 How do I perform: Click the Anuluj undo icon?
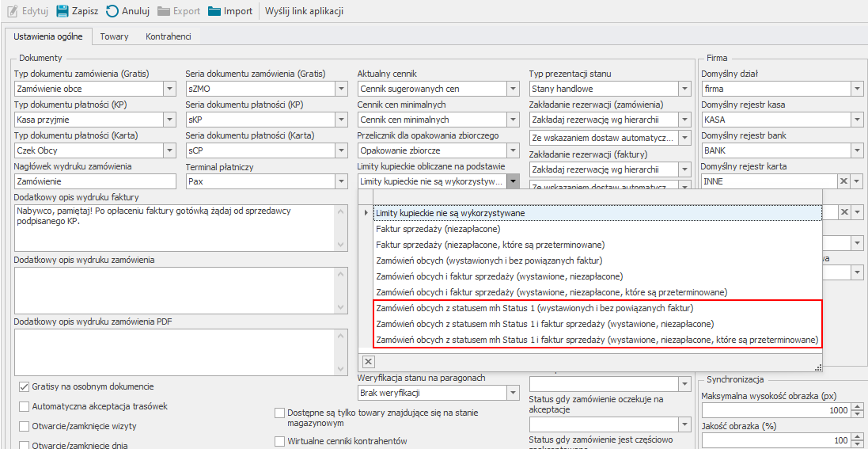point(113,11)
